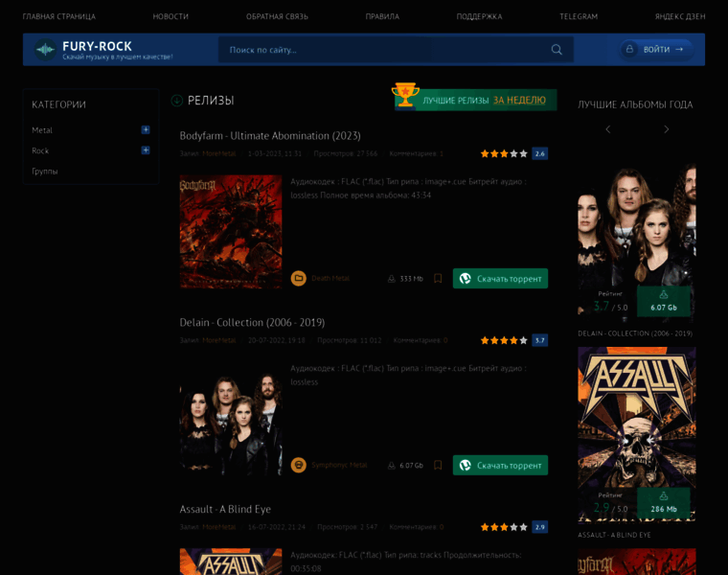Open Главная страница in top menu
Image resolution: width=728 pixels, height=575 pixels.
pyautogui.click(x=59, y=16)
